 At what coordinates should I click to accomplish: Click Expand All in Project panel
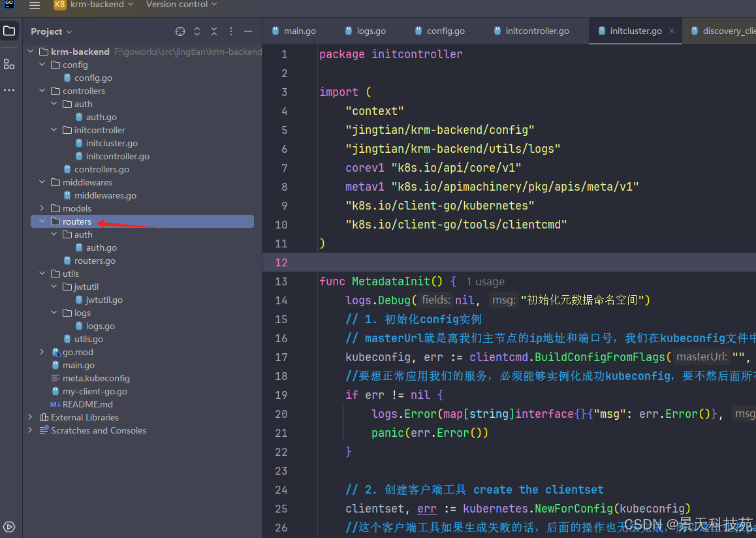click(x=197, y=31)
